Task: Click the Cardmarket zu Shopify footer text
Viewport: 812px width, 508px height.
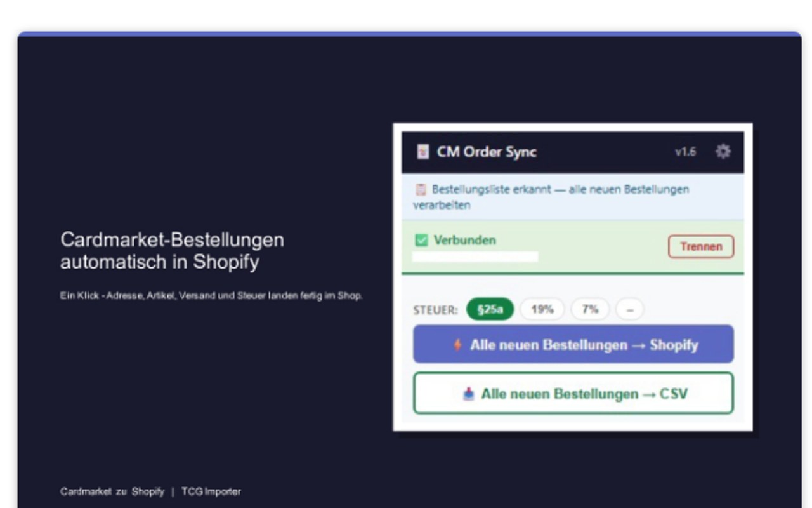Action: coord(112,491)
